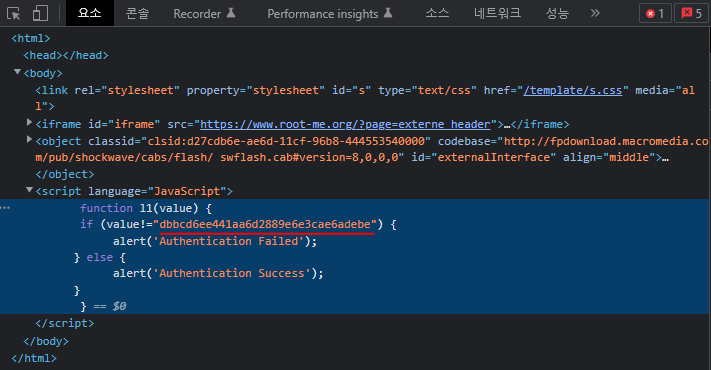
Task: Select the closing body tag
Action: click(46, 341)
